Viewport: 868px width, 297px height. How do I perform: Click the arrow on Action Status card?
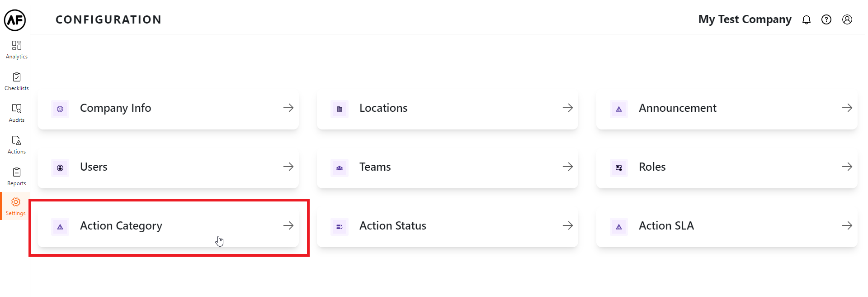click(567, 226)
